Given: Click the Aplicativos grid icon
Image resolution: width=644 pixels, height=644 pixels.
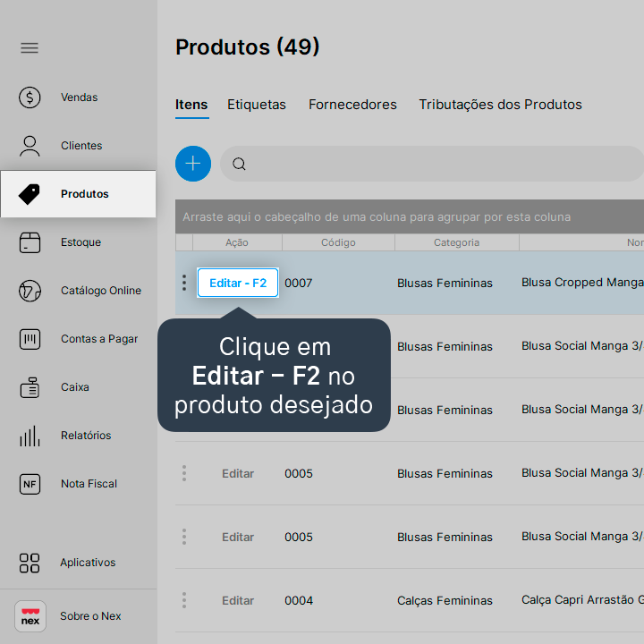Looking at the screenshot, I should click(x=30, y=563).
